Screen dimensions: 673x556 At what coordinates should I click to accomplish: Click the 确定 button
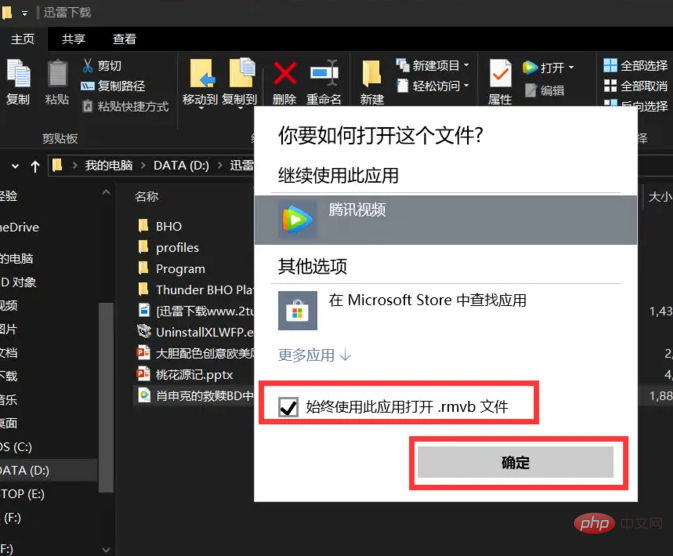[515, 462]
